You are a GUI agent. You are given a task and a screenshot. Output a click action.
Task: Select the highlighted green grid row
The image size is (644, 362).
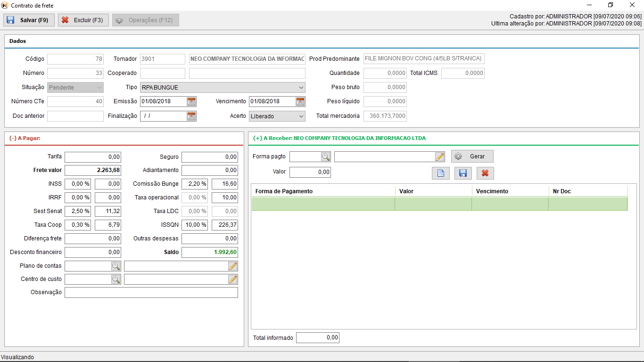(x=439, y=204)
